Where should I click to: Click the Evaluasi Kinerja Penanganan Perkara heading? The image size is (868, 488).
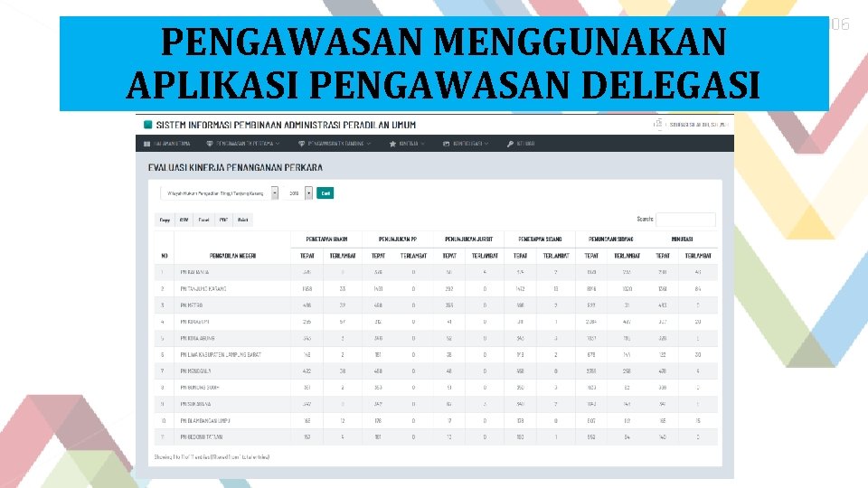tap(235, 167)
